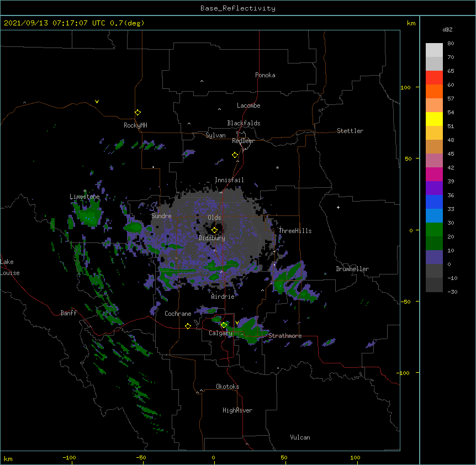The image size is (476, 465).
Task: Click the Sylvan label
Action: coord(215,135)
